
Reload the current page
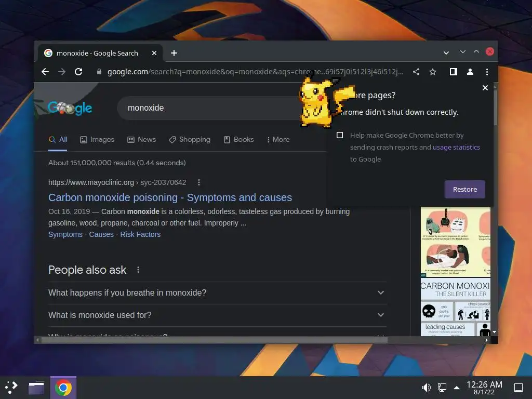78,72
